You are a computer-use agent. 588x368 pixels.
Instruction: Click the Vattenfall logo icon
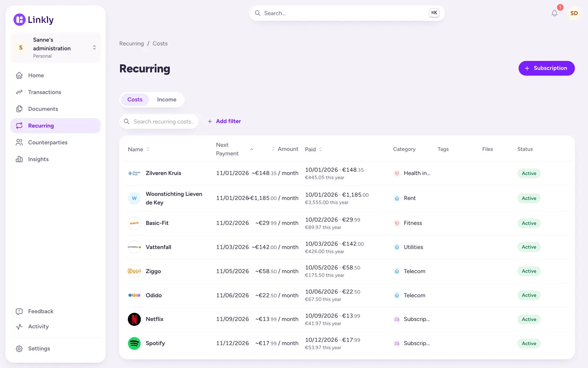(x=134, y=247)
